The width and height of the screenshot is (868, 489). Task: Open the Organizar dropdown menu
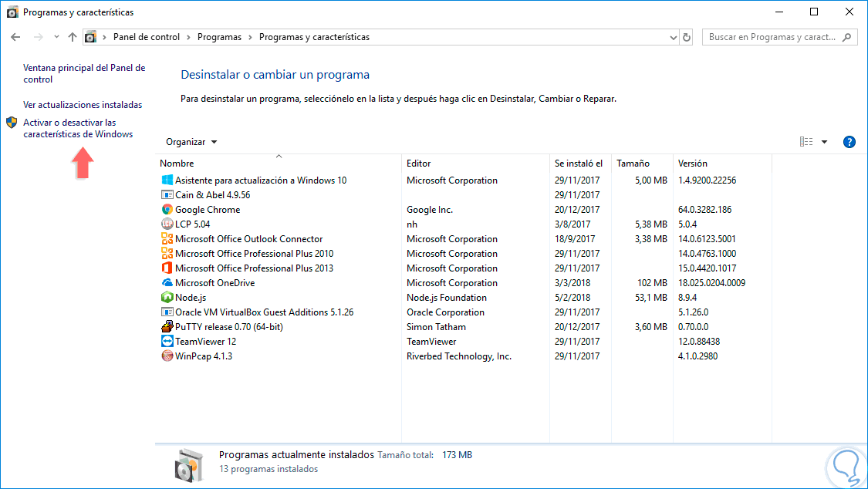tap(191, 142)
